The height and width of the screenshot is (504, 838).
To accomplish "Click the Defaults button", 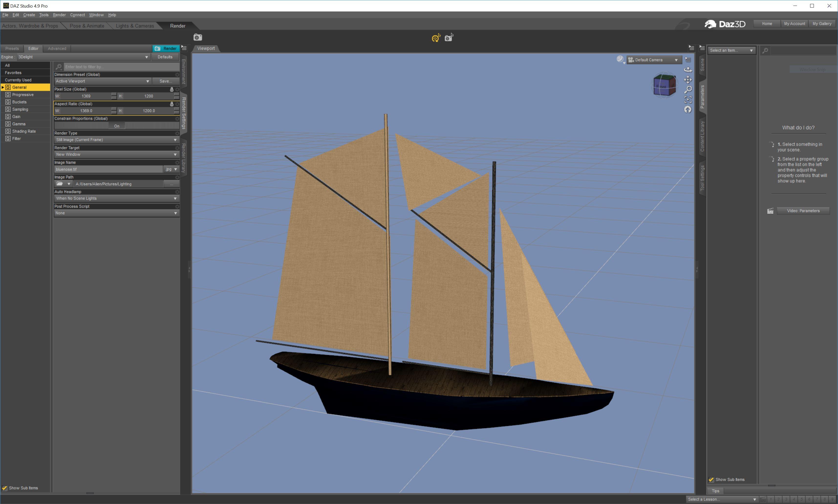I will [x=165, y=57].
